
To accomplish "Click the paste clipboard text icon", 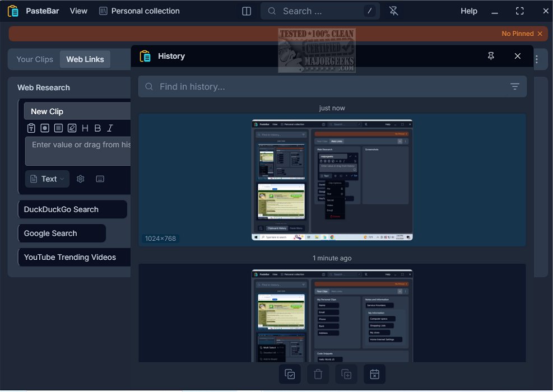I will click(31, 128).
